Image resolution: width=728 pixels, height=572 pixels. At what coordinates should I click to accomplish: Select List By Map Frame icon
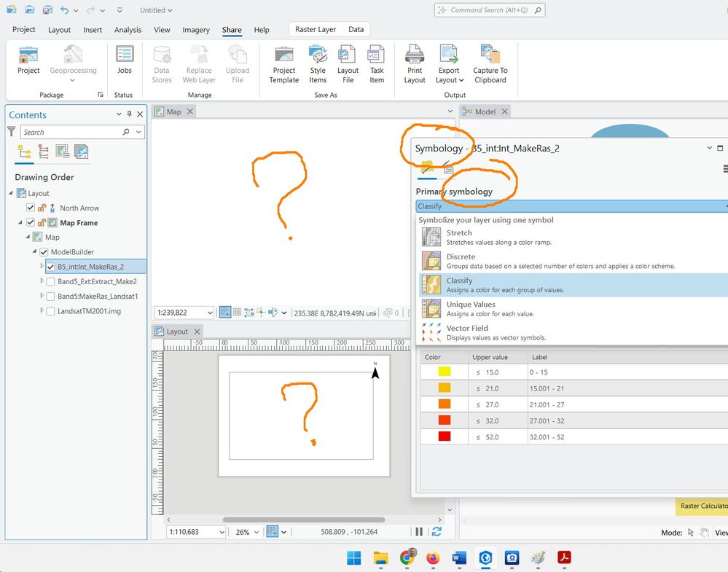(62, 152)
